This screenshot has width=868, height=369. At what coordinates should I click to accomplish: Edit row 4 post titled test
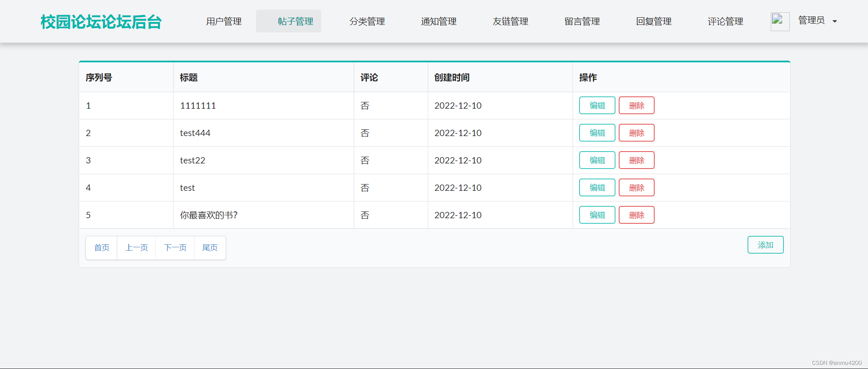(x=597, y=187)
